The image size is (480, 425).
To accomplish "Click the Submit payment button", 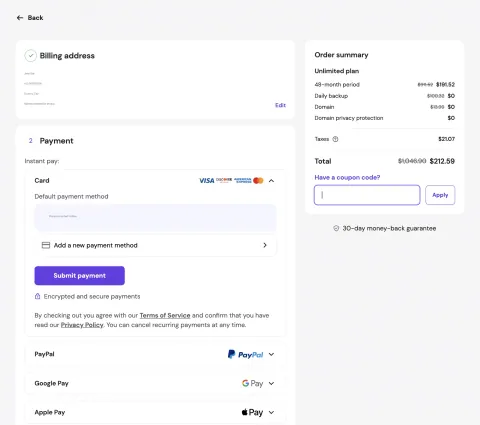I will point(80,276).
